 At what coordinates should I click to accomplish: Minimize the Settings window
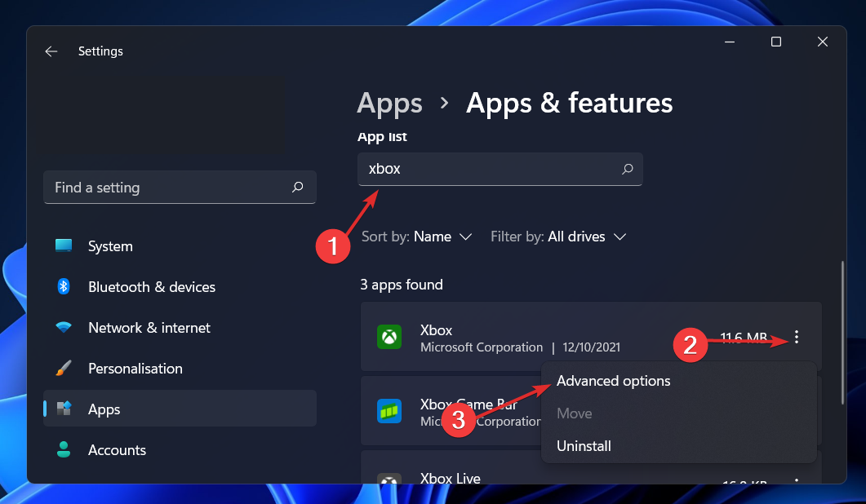coord(730,42)
